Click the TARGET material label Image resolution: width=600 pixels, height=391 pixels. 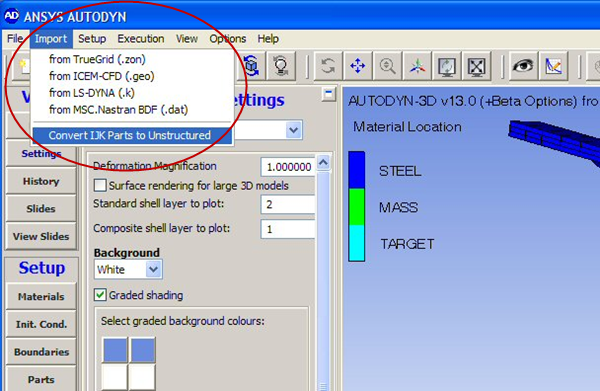click(x=407, y=244)
